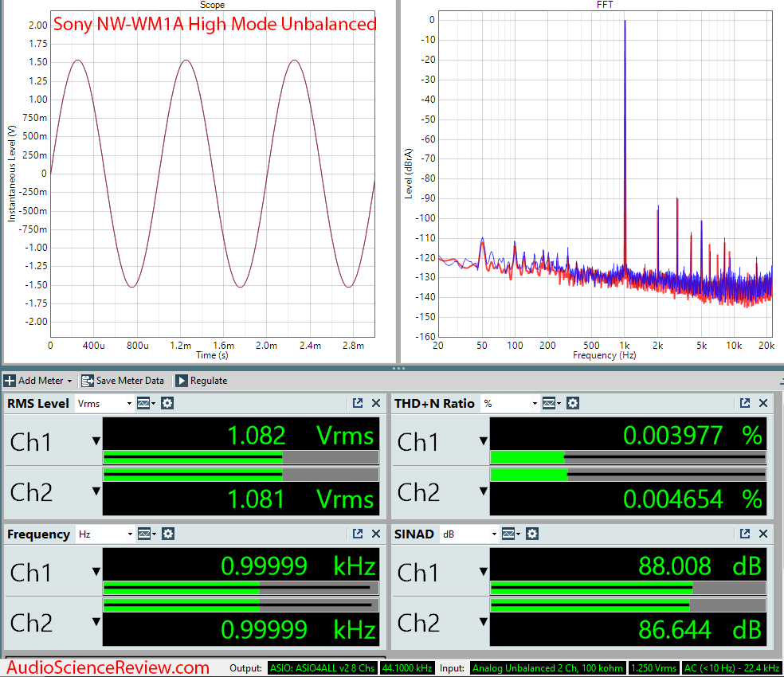Click the panel splitter dots handle
The height and width of the screenshot is (677, 784).
tap(398, 369)
